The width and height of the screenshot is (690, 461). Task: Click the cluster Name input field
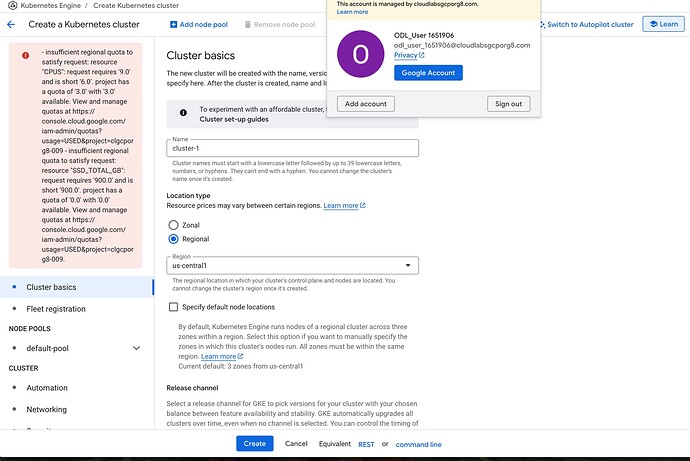(x=292, y=148)
